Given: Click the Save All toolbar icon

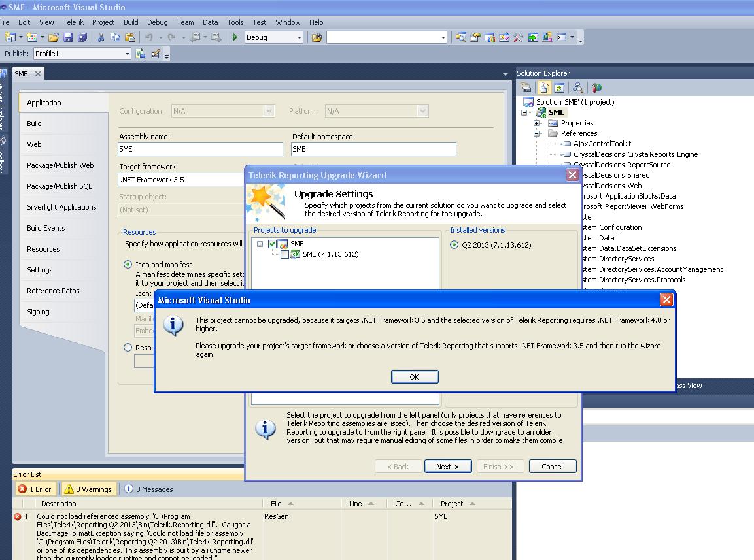Looking at the screenshot, I should pos(82,37).
